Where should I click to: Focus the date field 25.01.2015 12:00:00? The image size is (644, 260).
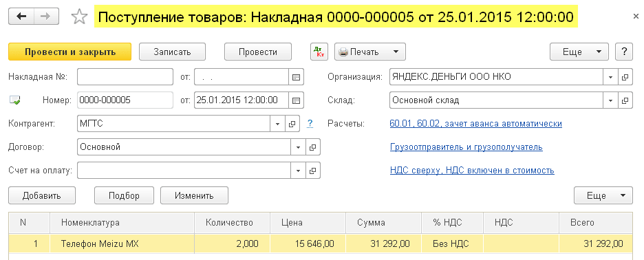click(242, 100)
